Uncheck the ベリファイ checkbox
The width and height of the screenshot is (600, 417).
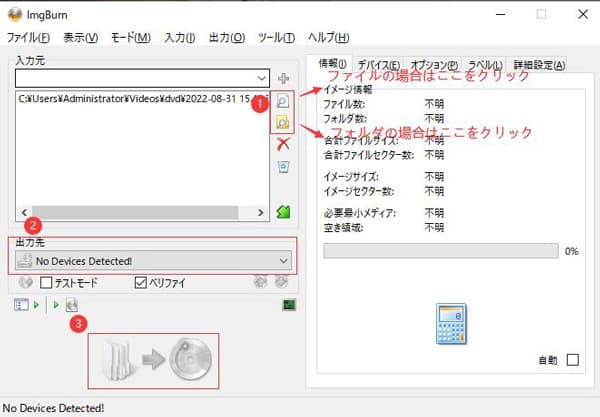pyautogui.click(x=140, y=283)
